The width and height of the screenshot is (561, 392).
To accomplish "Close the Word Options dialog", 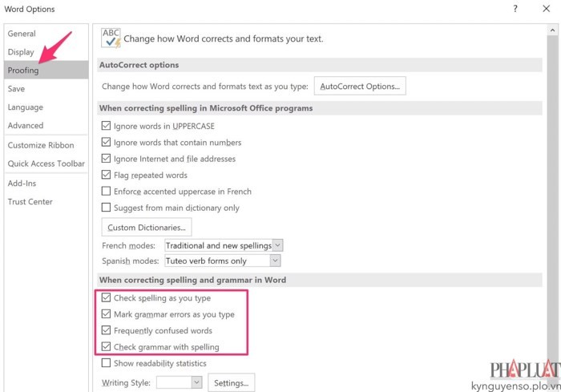I will pos(546,9).
